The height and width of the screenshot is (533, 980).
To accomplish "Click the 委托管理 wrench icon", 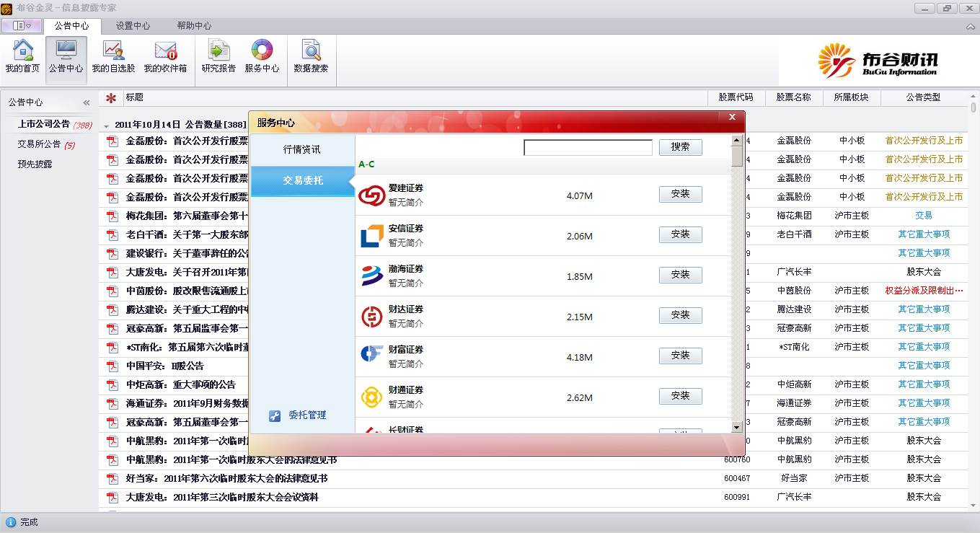I will click(x=275, y=415).
